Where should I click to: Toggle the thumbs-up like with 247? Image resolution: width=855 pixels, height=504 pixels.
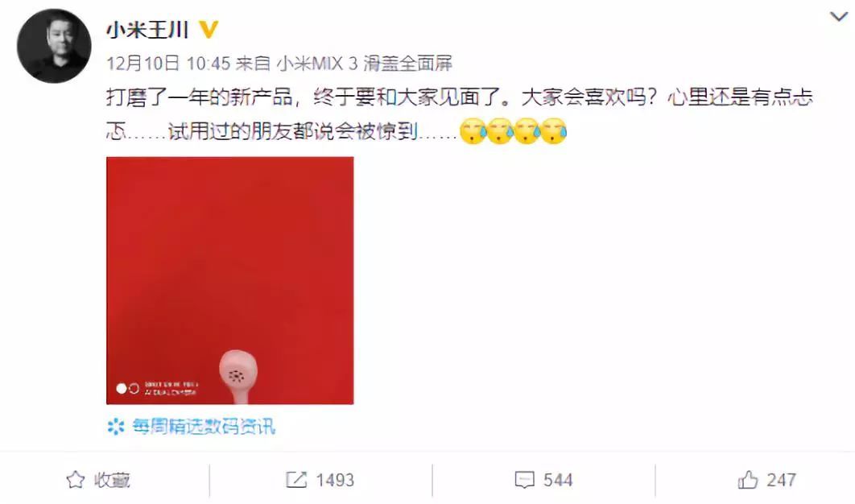[766, 480]
